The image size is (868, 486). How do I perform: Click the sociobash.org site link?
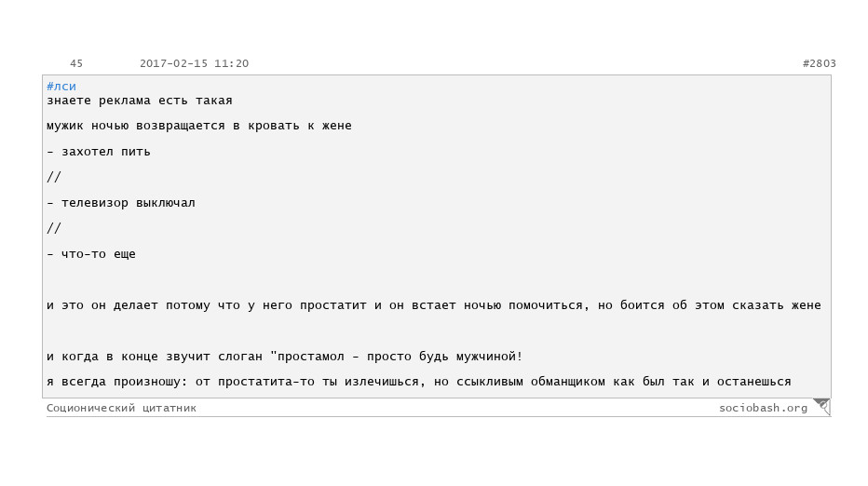click(x=763, y=408)
